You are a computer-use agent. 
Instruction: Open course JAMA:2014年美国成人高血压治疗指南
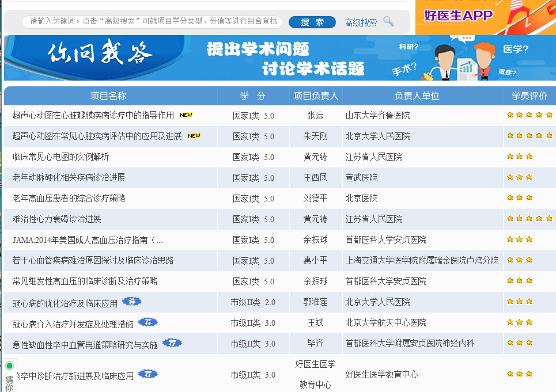pyautogui.click(x=88, y=240)
